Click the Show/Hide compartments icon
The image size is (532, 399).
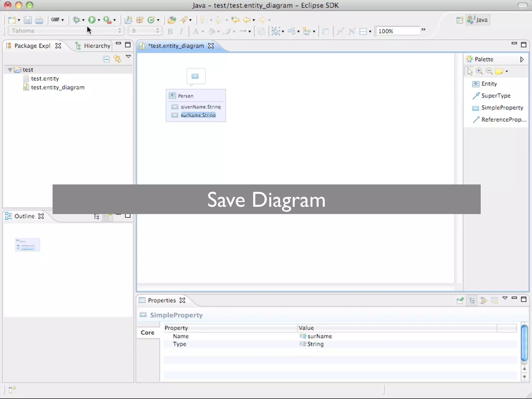click(x=363, y=31)
